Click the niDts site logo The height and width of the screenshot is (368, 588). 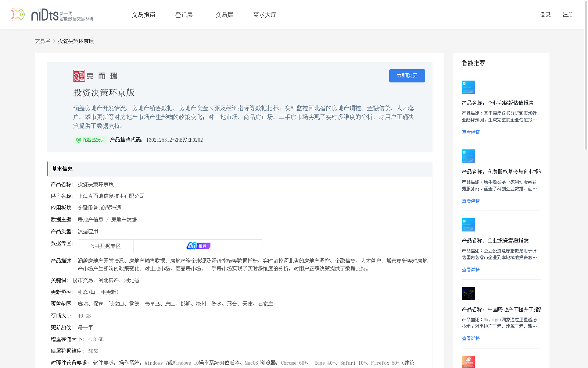pos(62,15)
